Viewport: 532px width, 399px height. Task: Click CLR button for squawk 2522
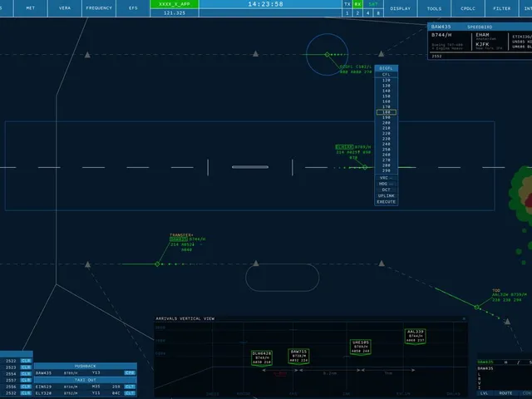pos(26,361)
